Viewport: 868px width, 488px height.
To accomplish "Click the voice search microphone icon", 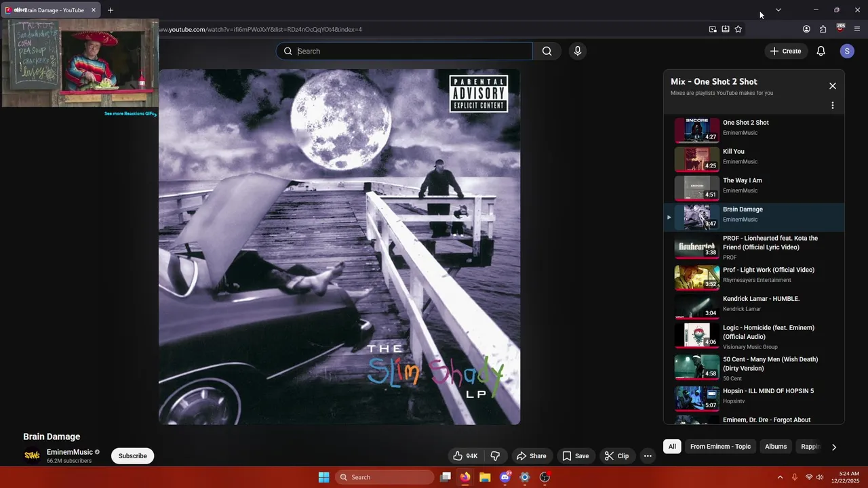I will pyautogui.click(x=578, y=51).
